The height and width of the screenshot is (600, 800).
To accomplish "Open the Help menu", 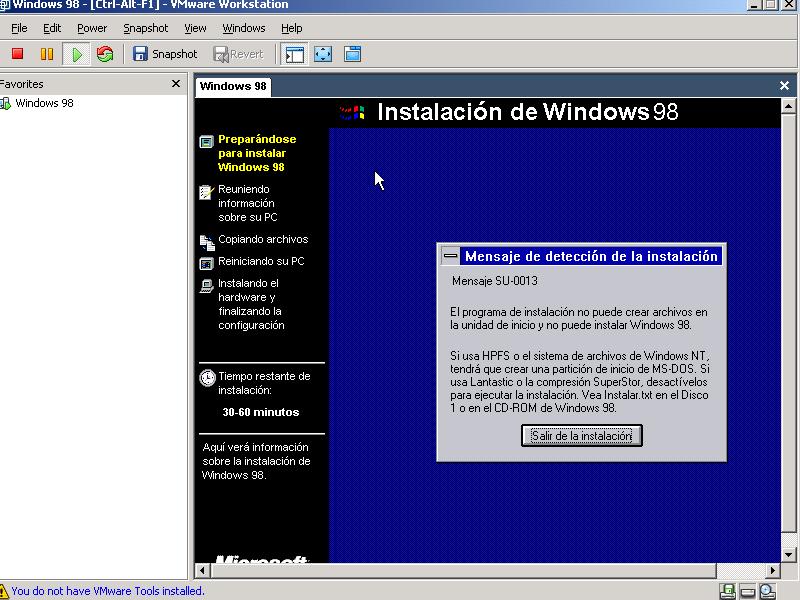I will [291, 28].
